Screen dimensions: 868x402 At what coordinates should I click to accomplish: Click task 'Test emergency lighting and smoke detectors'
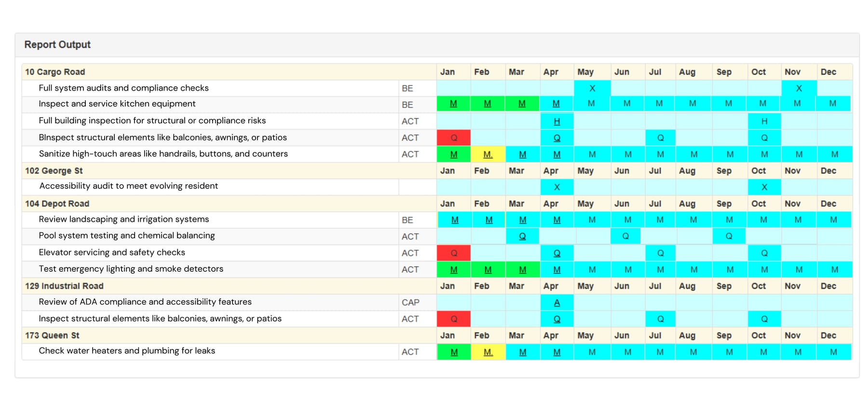[131, 269]
